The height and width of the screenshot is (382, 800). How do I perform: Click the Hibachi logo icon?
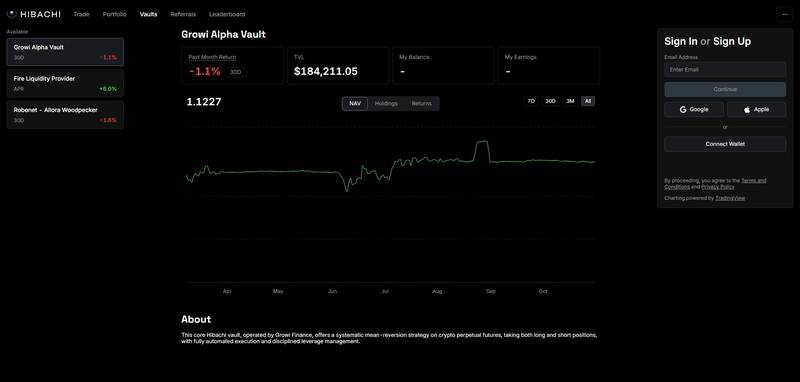point(12,14)
